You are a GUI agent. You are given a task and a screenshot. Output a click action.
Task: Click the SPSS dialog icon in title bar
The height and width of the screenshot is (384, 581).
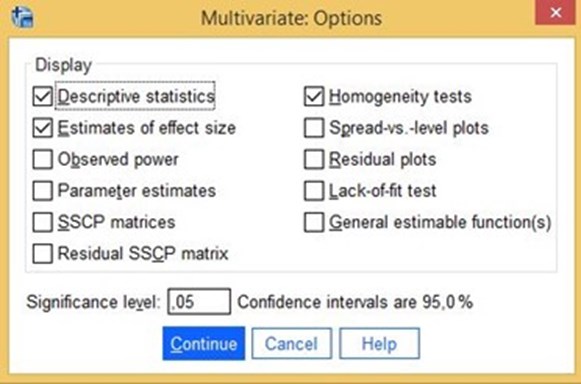(22, 17)
